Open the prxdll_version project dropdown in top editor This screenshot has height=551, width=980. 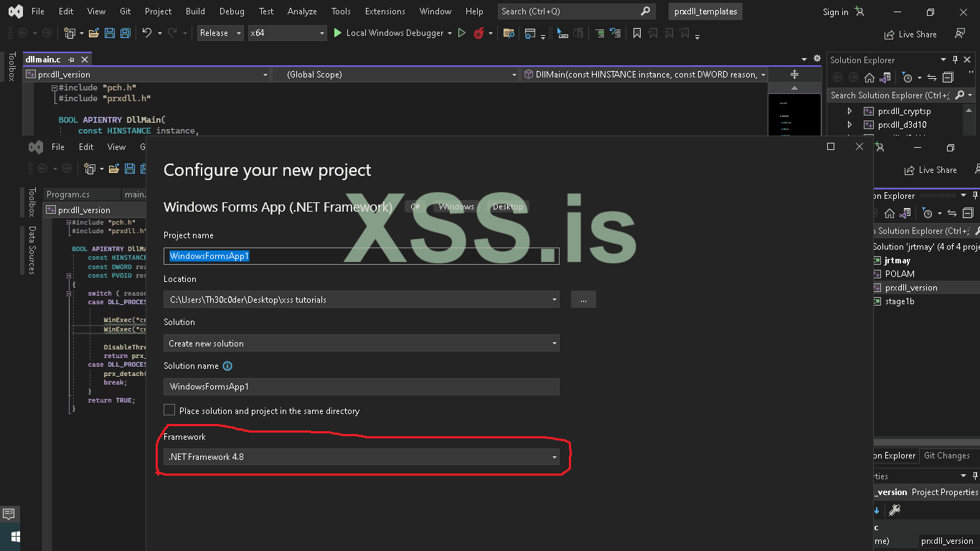(x=146, y=75)
